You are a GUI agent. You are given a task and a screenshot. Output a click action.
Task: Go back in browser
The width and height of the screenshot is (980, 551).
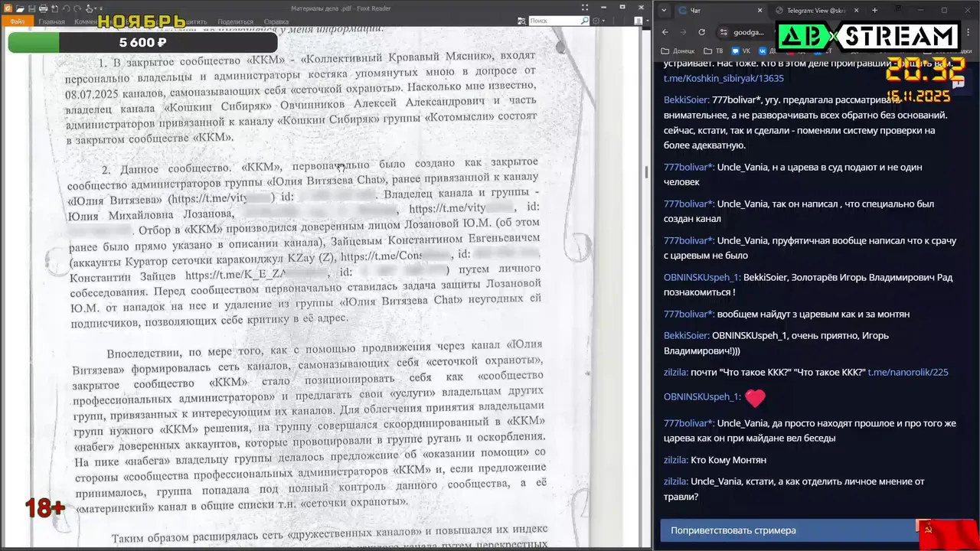pos(665,32)
